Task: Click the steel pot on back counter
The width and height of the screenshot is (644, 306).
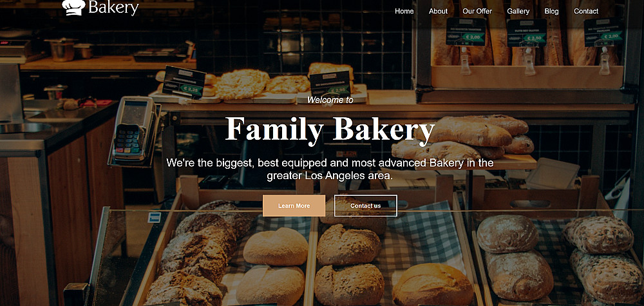Action: point(62,50)
